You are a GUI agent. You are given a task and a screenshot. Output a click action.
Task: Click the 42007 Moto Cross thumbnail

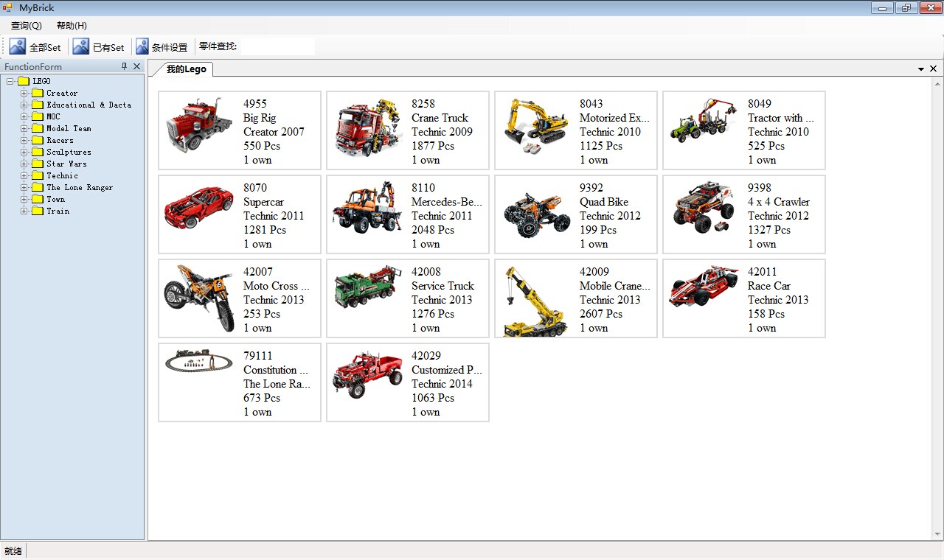pyautogui.click(x=199, y=299)
